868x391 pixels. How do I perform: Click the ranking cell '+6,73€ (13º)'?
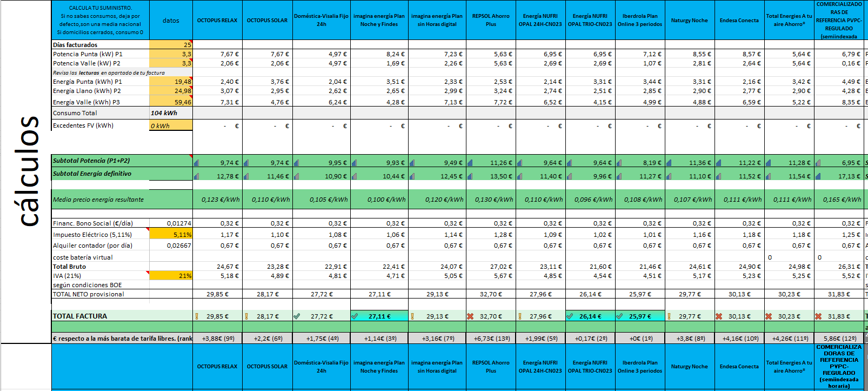[491, 339]
